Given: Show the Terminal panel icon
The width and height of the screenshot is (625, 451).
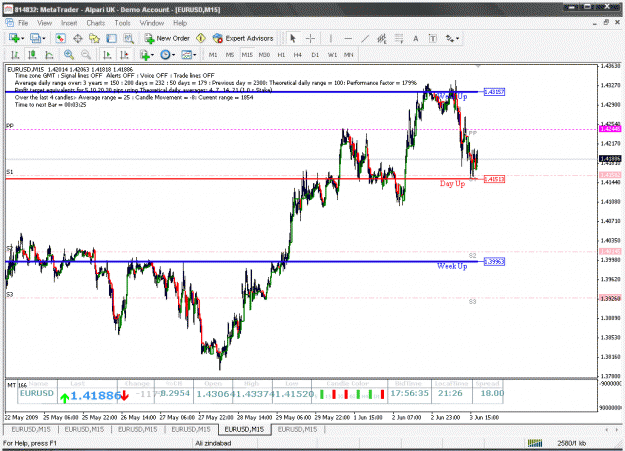Looking at the screenshot, I should point(111,38).
